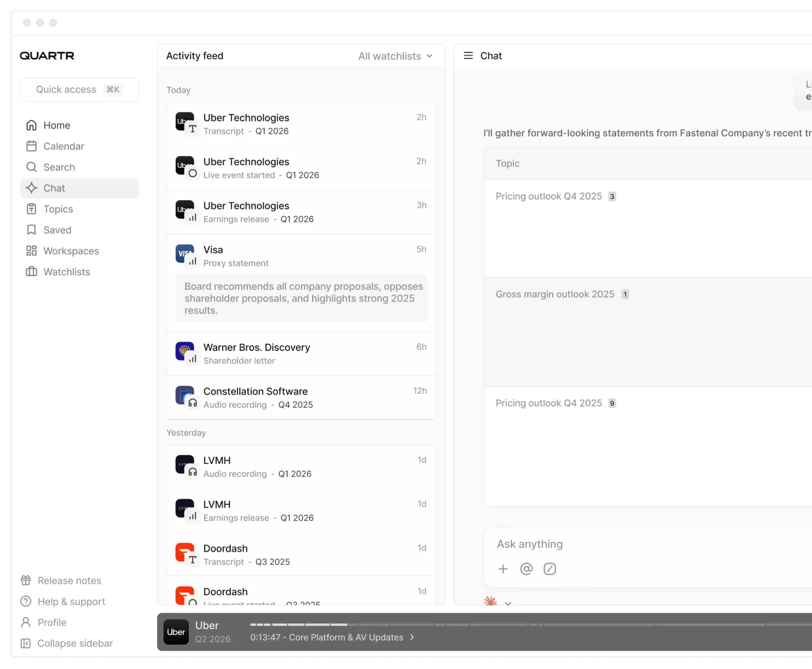This screenshot has height=669, width=812.
Task: Click the plus attach icon in chat input
Action: [x=503, y=569]
